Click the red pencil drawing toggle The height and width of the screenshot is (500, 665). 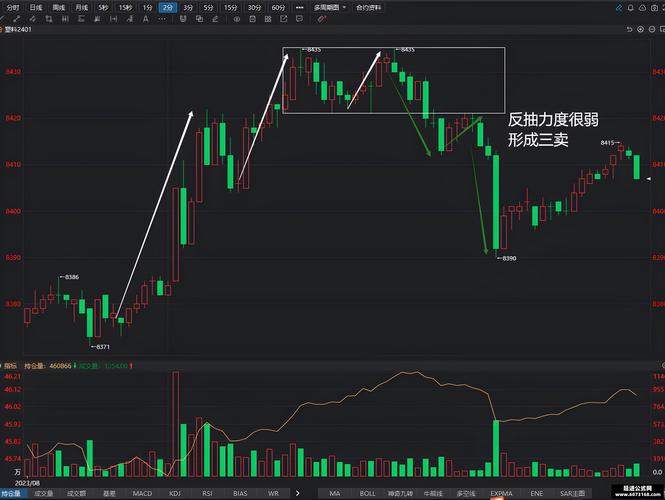[x=322, y=19]
